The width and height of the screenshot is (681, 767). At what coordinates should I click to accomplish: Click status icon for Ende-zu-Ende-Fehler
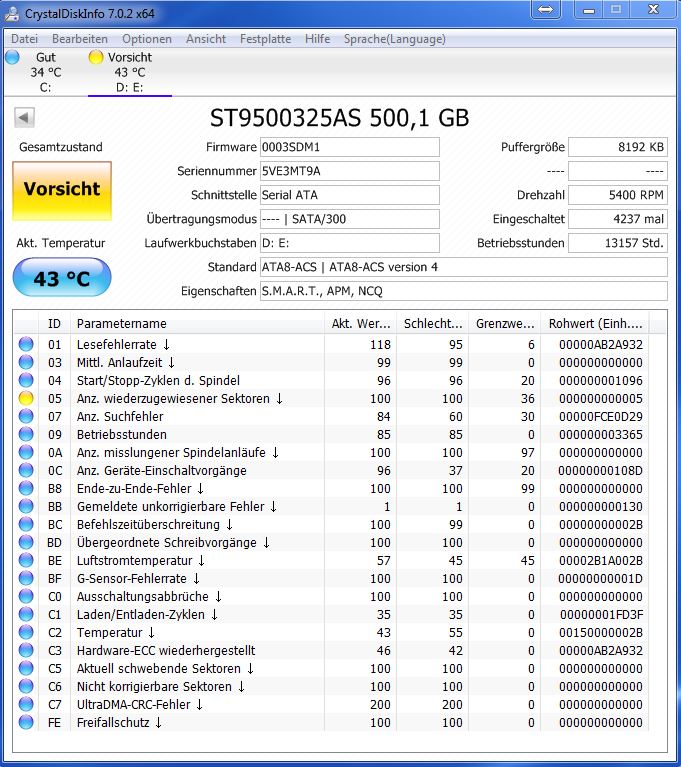click(26, 489)
